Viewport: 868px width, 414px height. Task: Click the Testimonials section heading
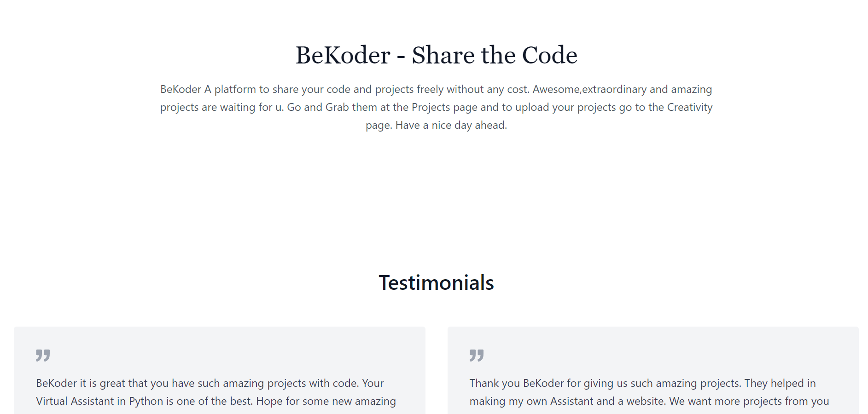click(x=436, y=282)
